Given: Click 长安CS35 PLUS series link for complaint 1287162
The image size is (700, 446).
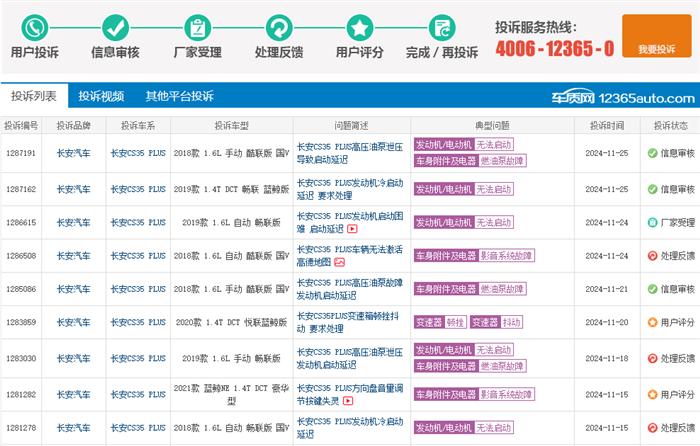Looking at the screenshot, I should [138, 189].
